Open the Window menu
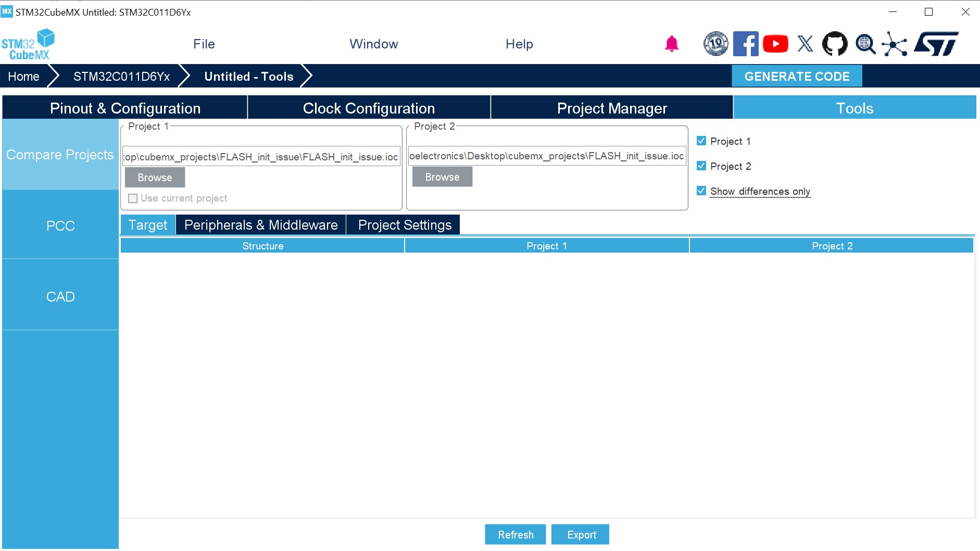 [x=374, y=44]
